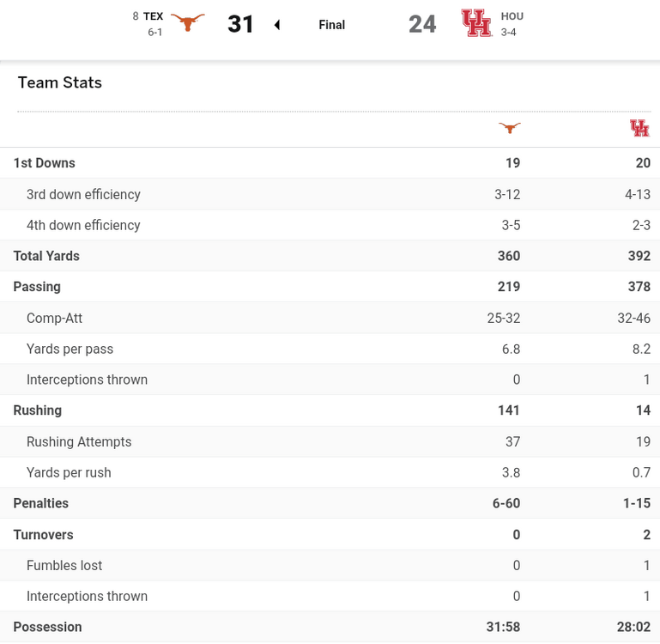Click Texas's 6-1 record text
Viewport: 660px width, 644px height.
[155, 33]
